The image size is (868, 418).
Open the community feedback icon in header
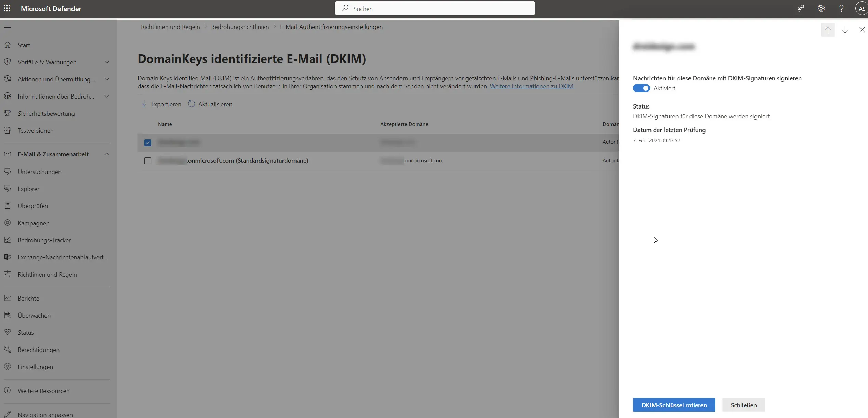pyautogui.click(x=801, y=9)
